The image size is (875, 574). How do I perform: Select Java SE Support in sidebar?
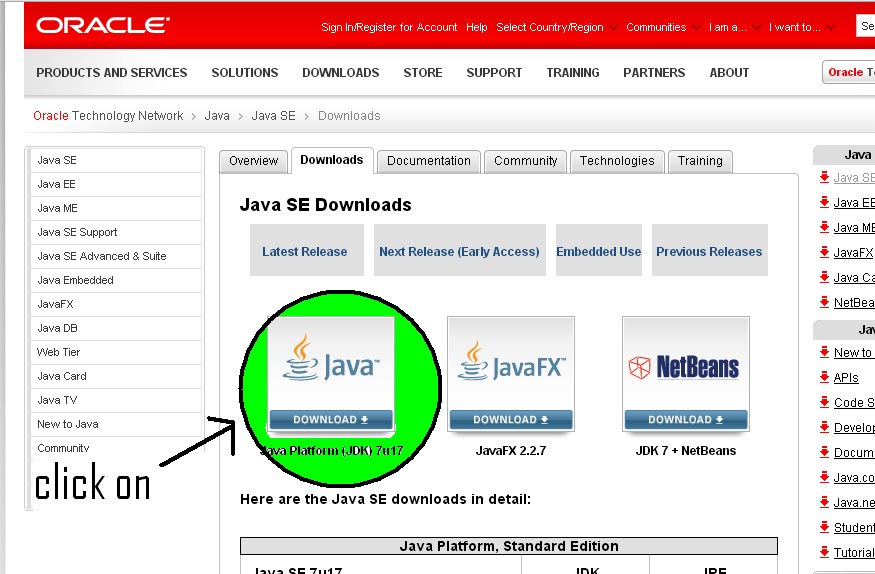[116, 232]
